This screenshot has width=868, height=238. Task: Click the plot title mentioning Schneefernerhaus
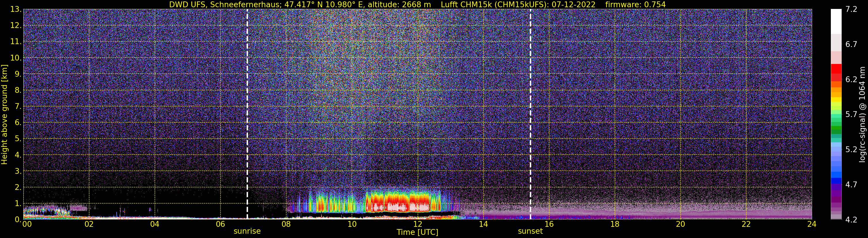coord(417,4)
